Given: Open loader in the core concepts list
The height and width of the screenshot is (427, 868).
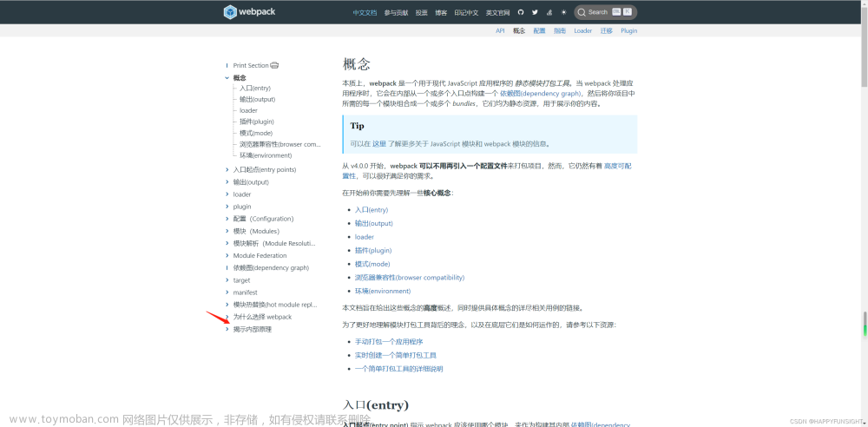Looking at the screenshot, I should 365,237.
